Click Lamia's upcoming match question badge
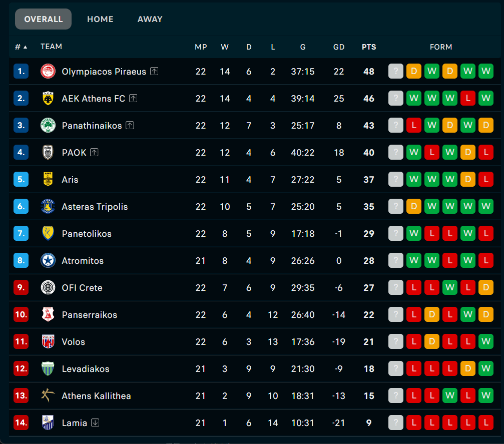The height and width of the screenshot is (444, 504). 396,422
